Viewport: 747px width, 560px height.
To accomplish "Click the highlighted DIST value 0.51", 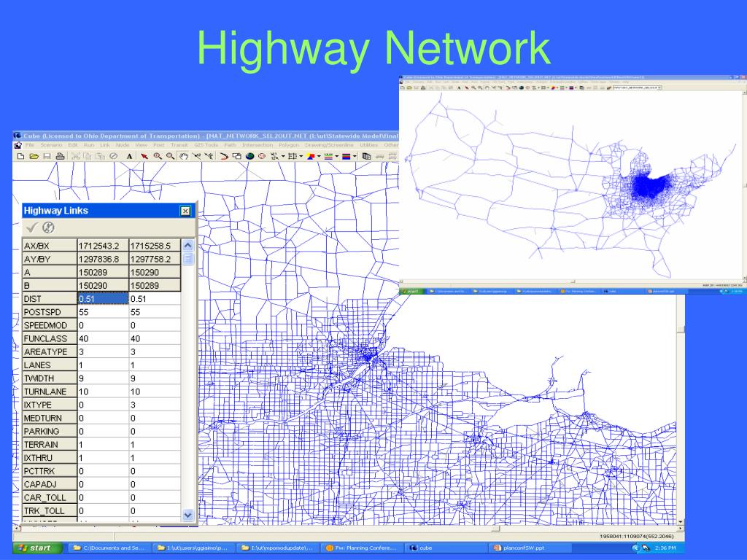I will pos(103,298).
